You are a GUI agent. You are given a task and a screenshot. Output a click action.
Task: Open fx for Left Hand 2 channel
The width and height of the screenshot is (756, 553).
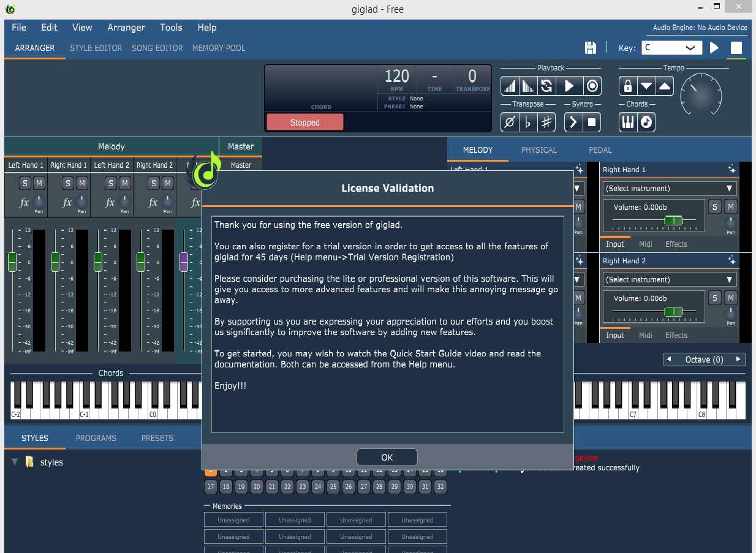pos(110,202)
